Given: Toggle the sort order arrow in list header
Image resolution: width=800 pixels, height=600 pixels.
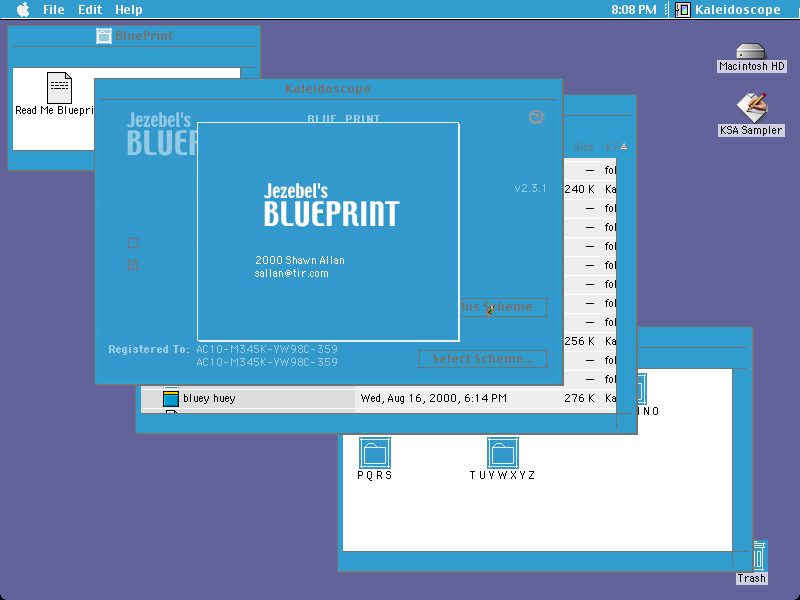Looking at the screenshot, I should click(x=623, y=147).
